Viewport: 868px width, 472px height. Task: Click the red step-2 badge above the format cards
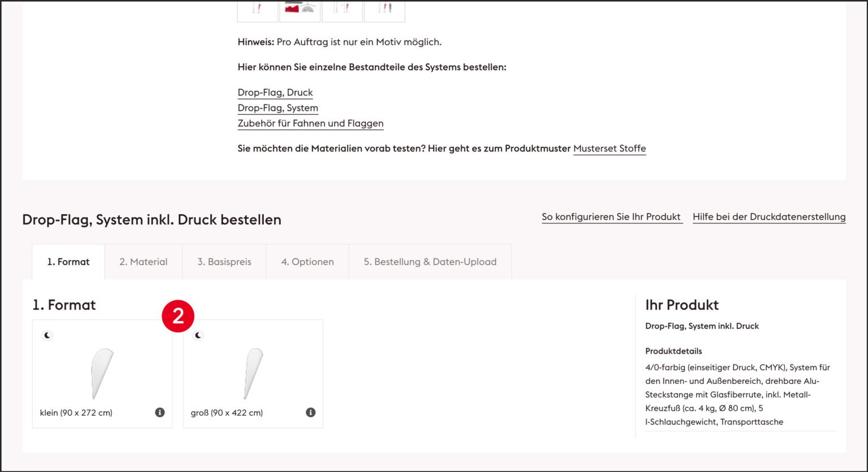click(179, 317)
